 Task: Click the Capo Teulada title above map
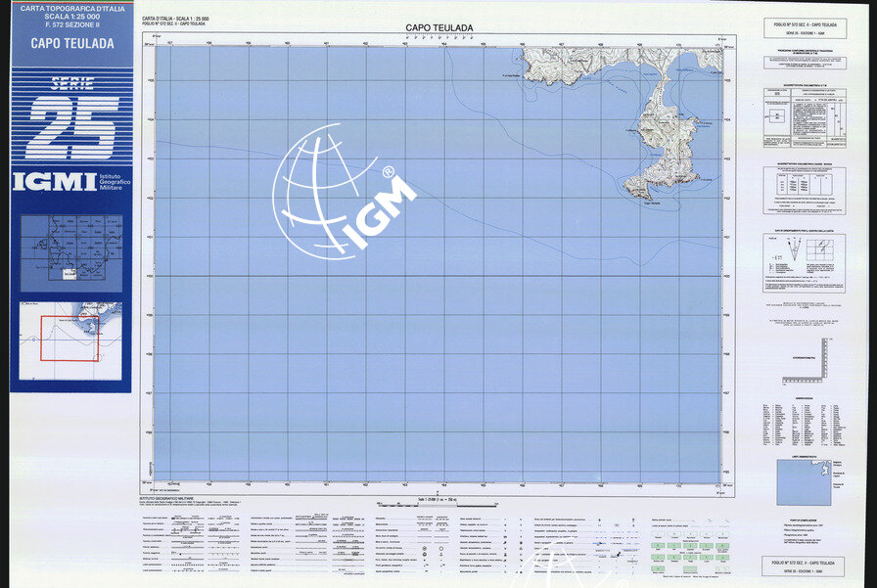pos(439,28)
